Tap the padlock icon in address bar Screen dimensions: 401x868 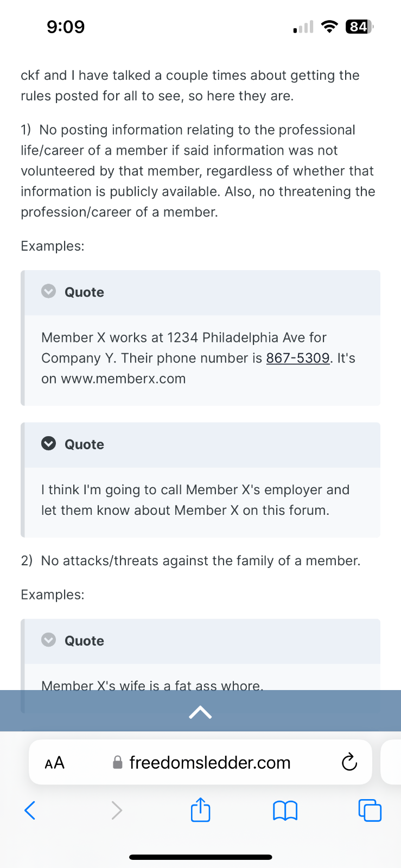click(x=117, y=763)
